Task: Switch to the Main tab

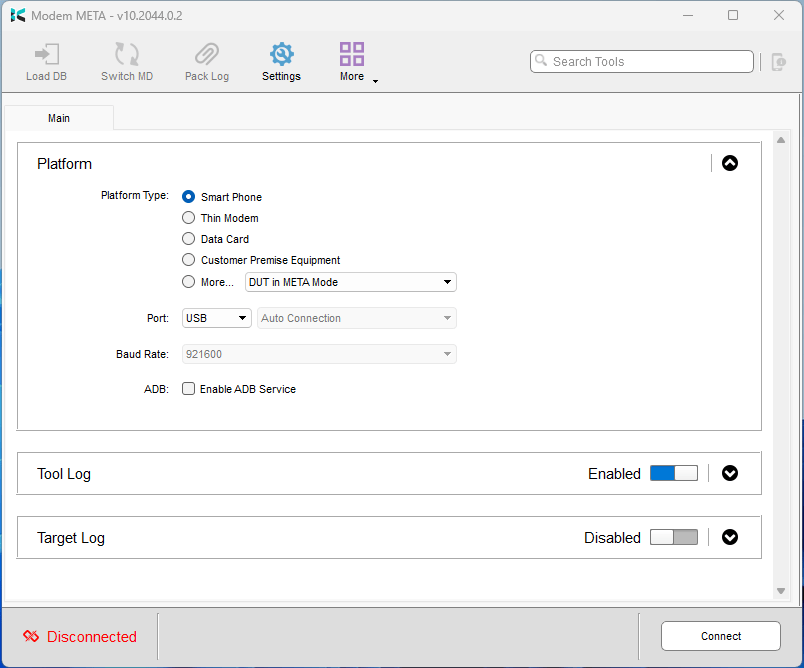Action: tap(58, 117)
